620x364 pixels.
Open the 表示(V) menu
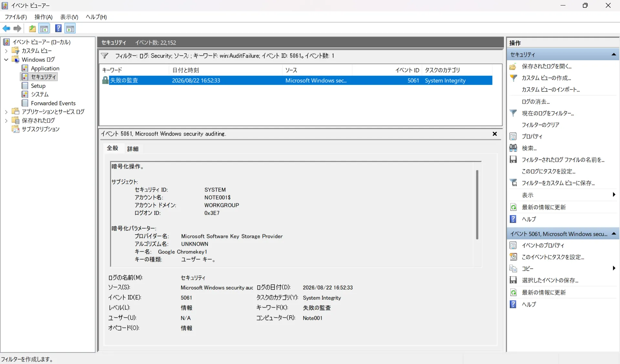(x=69, y=17)
